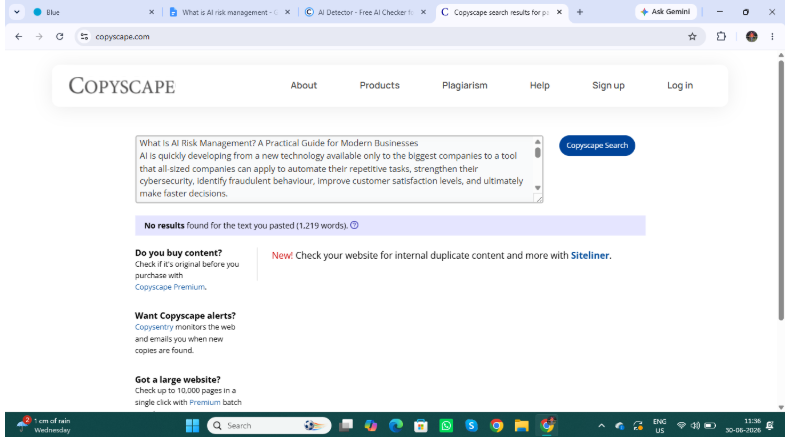Screen dimensions: 785x437
Task: Open the taskbar clock and date
Action: [x=743, y=425]
